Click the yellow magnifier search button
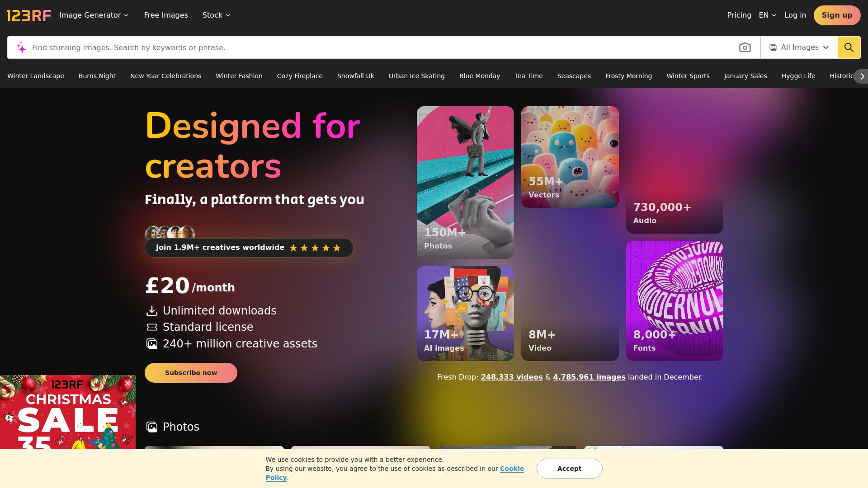 pos(849,47)
